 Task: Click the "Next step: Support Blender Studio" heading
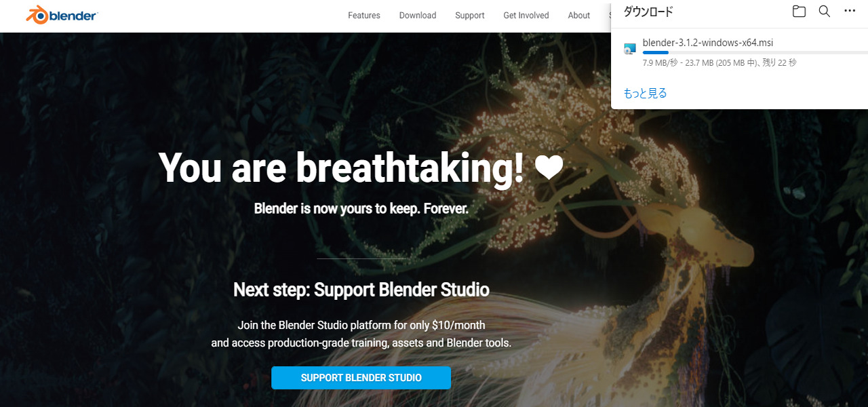coord(361,290)
